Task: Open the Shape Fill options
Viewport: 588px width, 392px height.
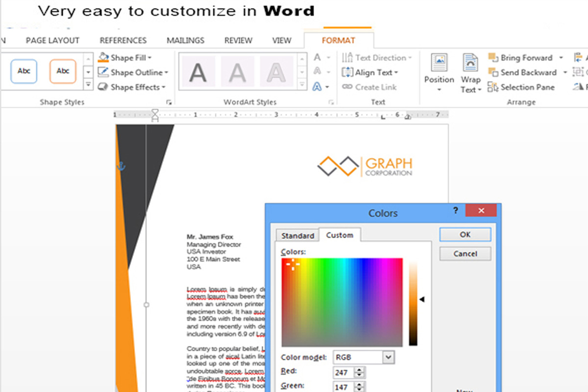Action: pos(124,58)
